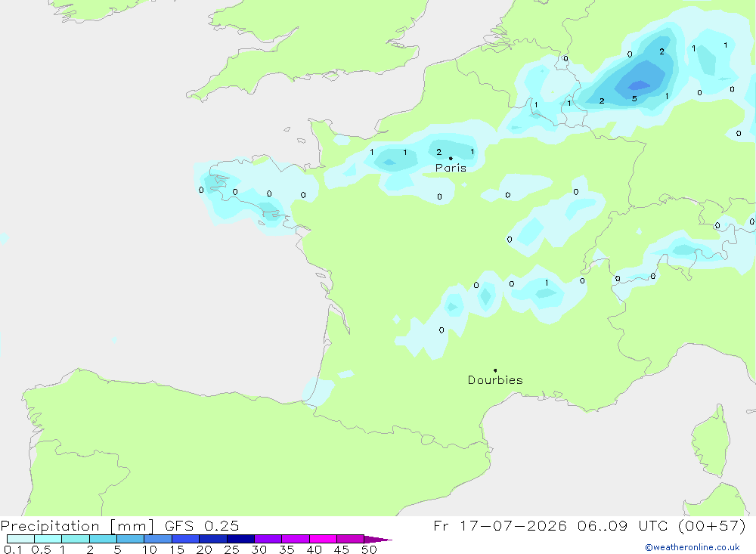The height and width of the screenshot is (554, 756).
Task: Click the date Fr 17-07-2026
Action: click(x=500, y=525)
